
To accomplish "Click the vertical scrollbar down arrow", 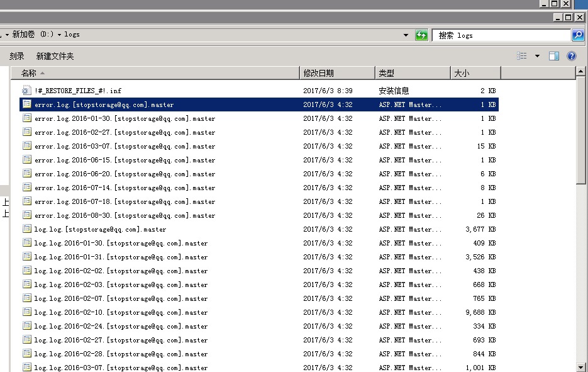I will point(582,367).
